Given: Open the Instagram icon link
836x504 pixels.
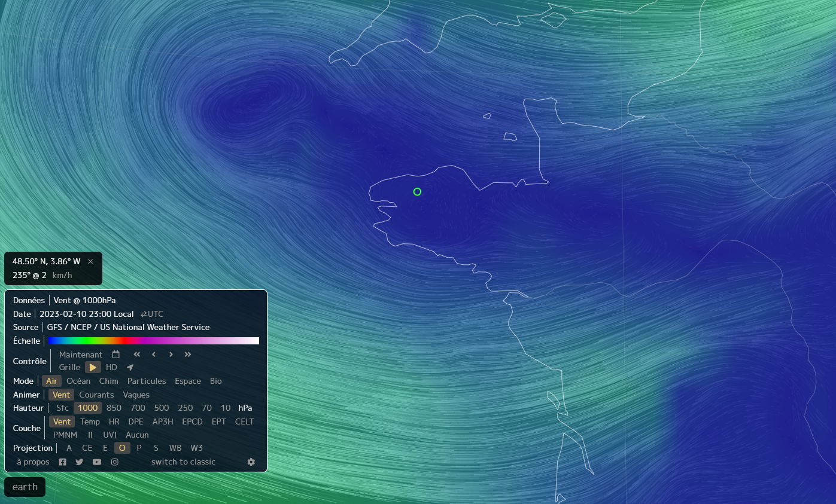Looking at the screenshot, I should pyautogui.click(x=114, y=462).
